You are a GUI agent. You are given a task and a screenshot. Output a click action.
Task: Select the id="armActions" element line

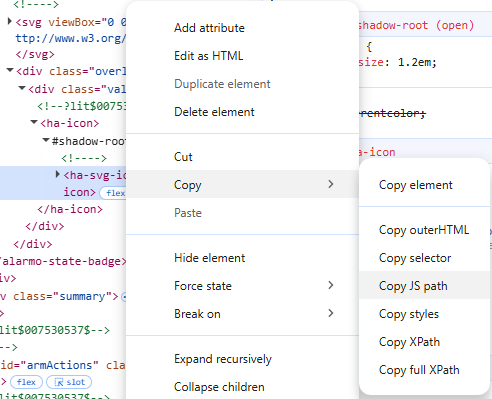click(63, 365)
